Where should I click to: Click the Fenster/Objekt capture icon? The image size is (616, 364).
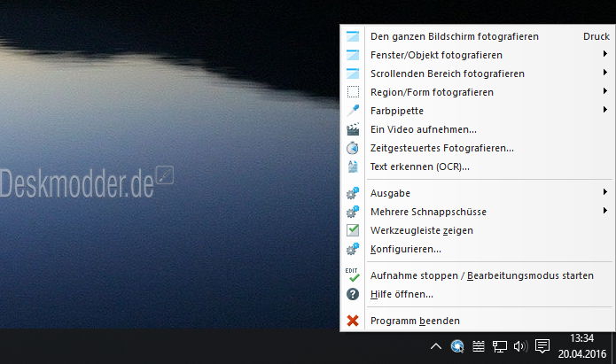[353, 55]
